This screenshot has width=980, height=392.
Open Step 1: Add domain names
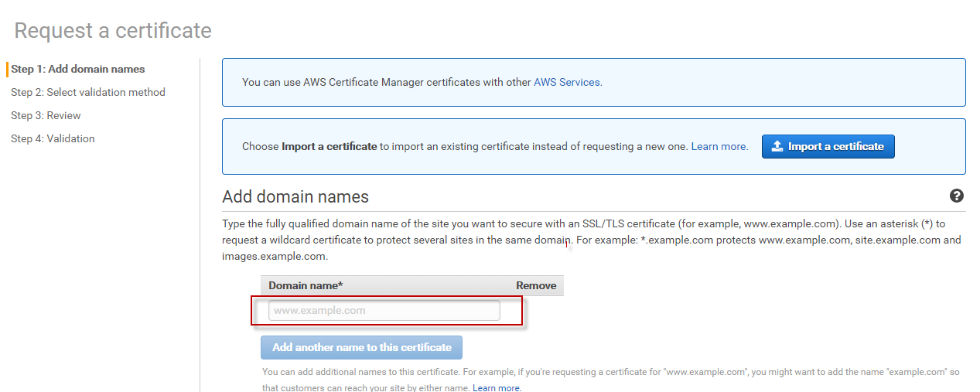point(77,69)
